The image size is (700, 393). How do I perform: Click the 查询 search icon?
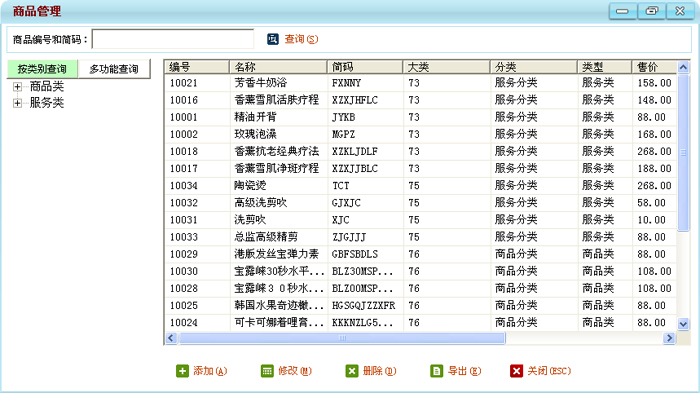tap(273, 39)
